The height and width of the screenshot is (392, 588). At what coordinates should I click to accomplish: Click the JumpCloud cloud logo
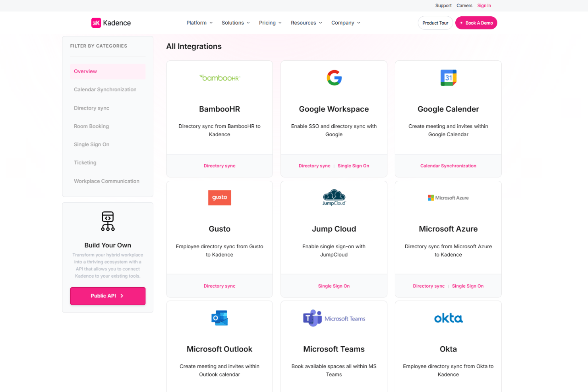click(334, 197)
